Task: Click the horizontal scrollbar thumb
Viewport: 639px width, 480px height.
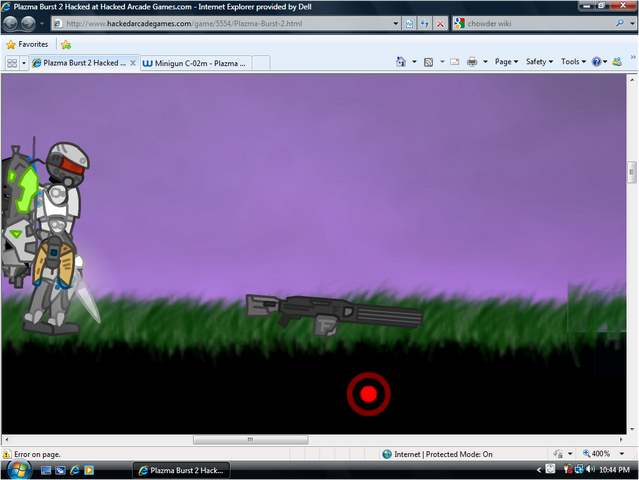Action: click(x=251, y=440)
